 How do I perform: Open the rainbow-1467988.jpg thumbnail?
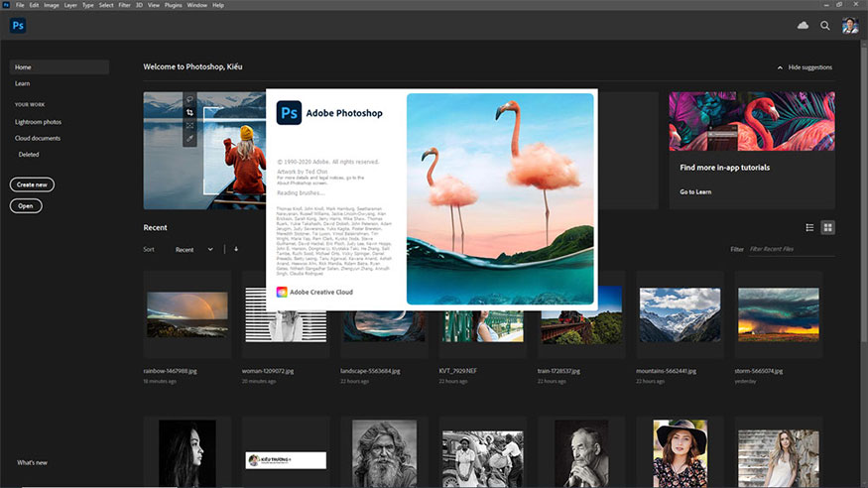point(187,314)
